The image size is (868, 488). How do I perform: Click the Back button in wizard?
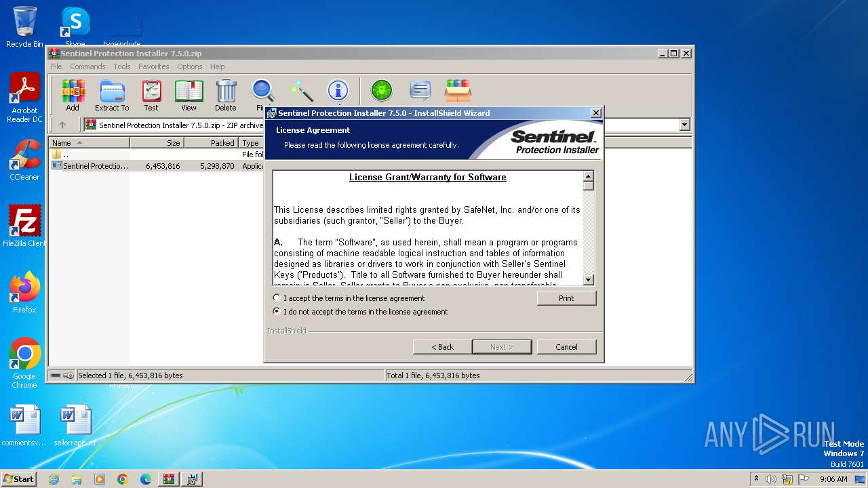pyautogui.click(x=443, y=346)
